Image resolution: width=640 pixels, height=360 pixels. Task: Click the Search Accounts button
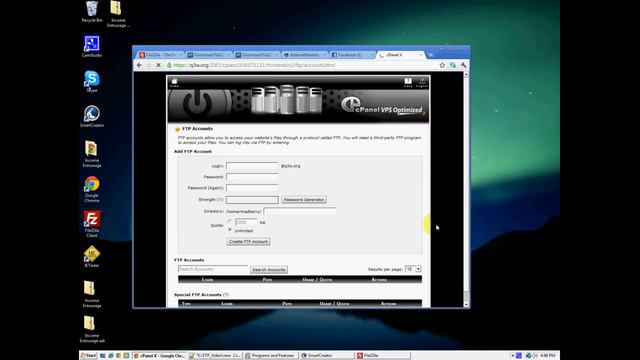[269, 269]
